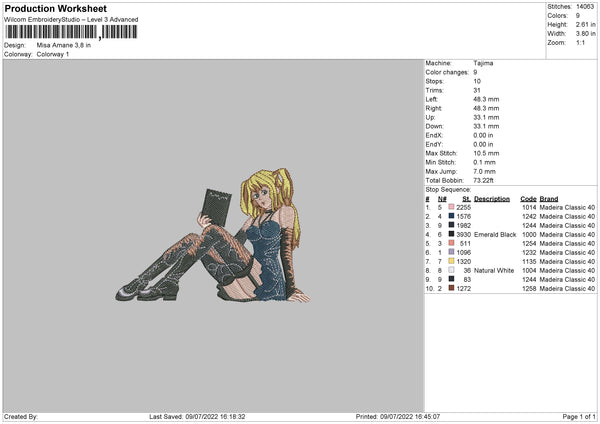Click the Page 1 of 1 footer
The image size is (600, 424).
(x=579, y=416)
